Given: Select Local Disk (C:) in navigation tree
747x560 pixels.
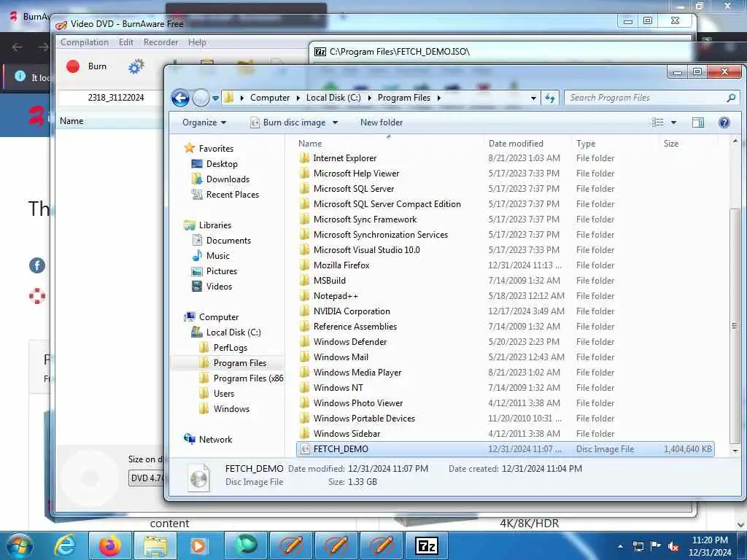Looking at the screenshot, I should point(233,332).
